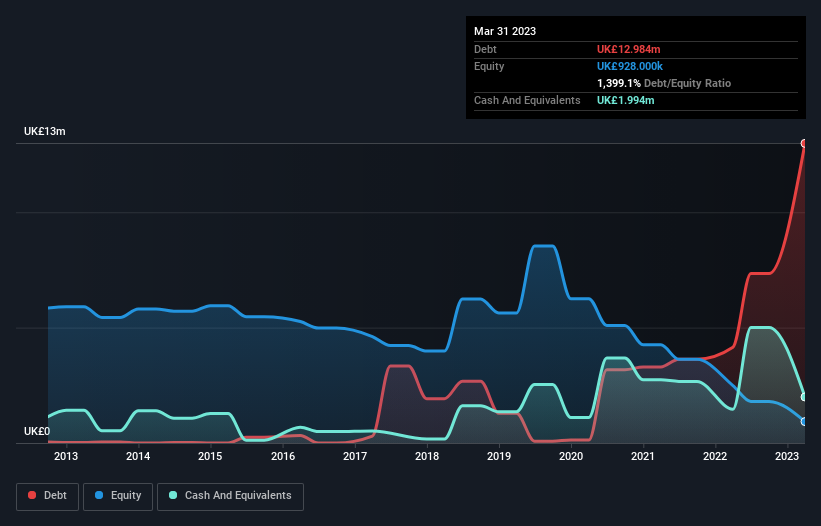Click the Equity value UK£928.000k
The height and width of the screenshot is (526, 821).
(630, 66)
